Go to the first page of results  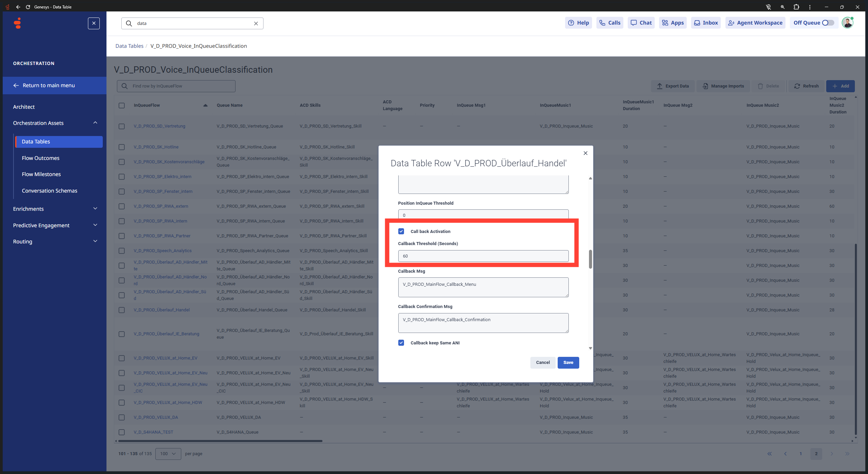click(770, 454)
